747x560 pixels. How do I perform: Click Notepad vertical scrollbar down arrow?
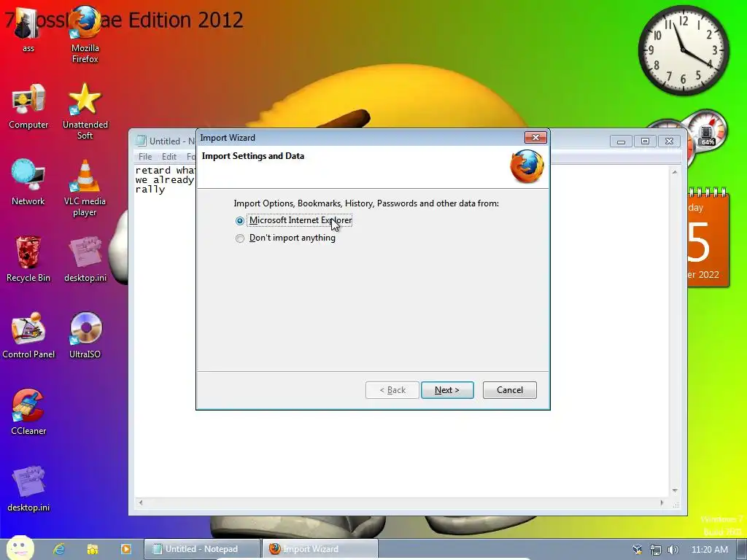[x=675, y=491]
